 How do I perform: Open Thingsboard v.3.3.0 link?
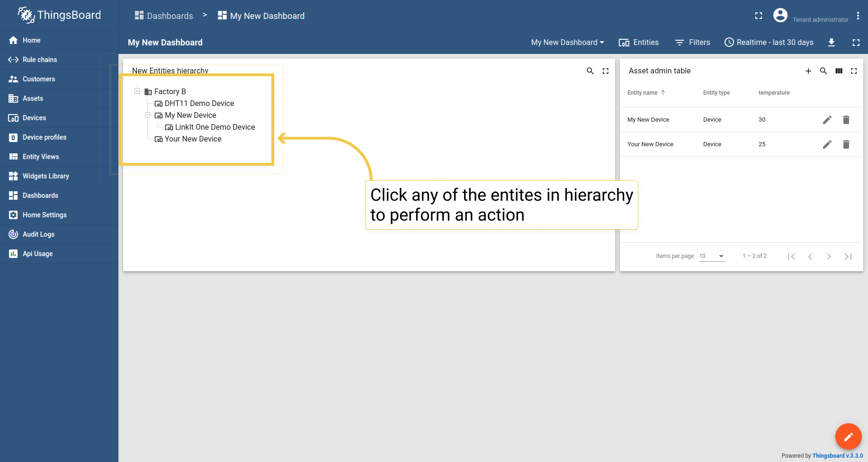838,456
